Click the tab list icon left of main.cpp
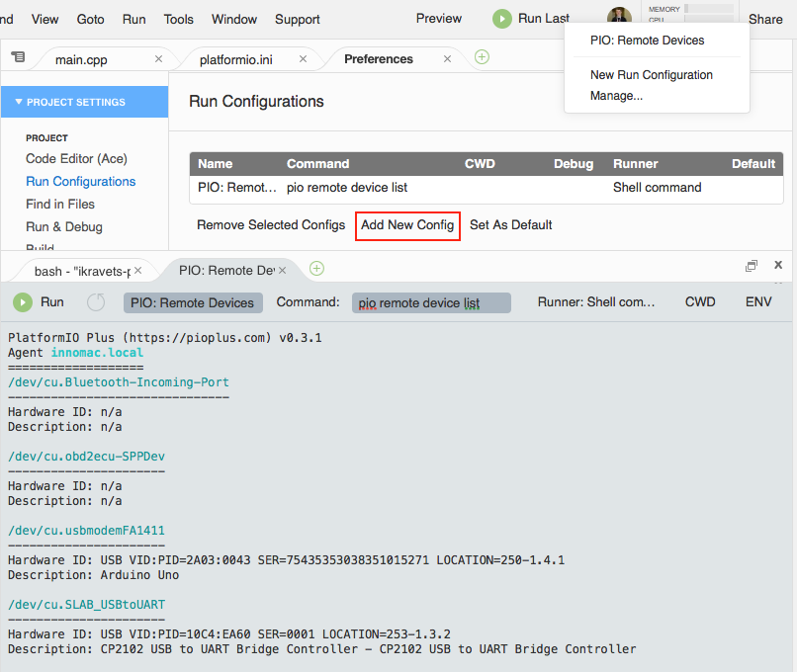Viewport: 797px width, 672px height. click(19, 56)
